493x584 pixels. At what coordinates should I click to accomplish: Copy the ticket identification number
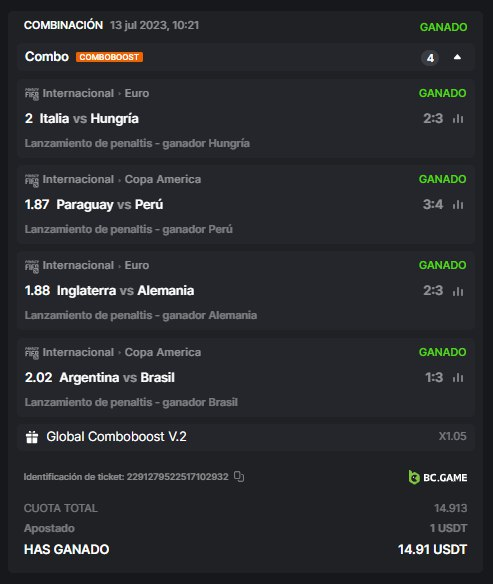tap(239, 476)
